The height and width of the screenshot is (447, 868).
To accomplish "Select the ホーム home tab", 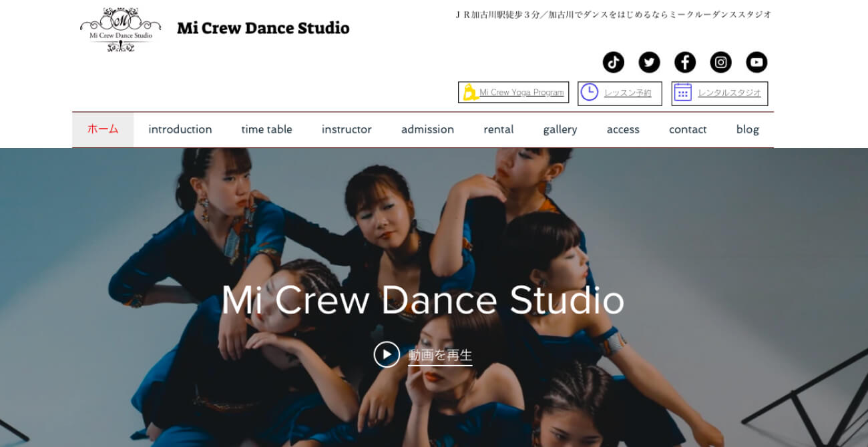I will click(103, 129).
